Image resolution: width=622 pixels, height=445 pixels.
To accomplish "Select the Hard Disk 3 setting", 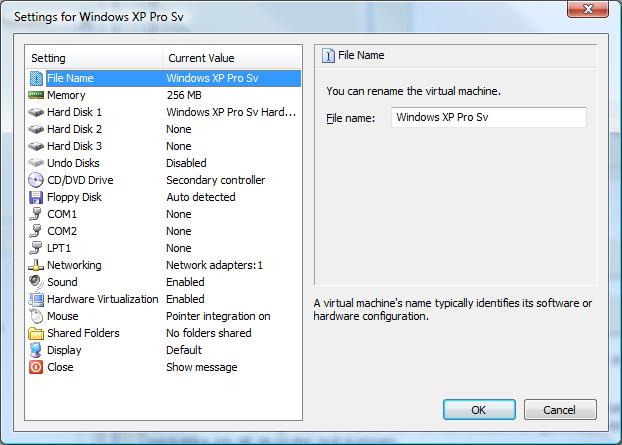I will [x=163, y=146].
